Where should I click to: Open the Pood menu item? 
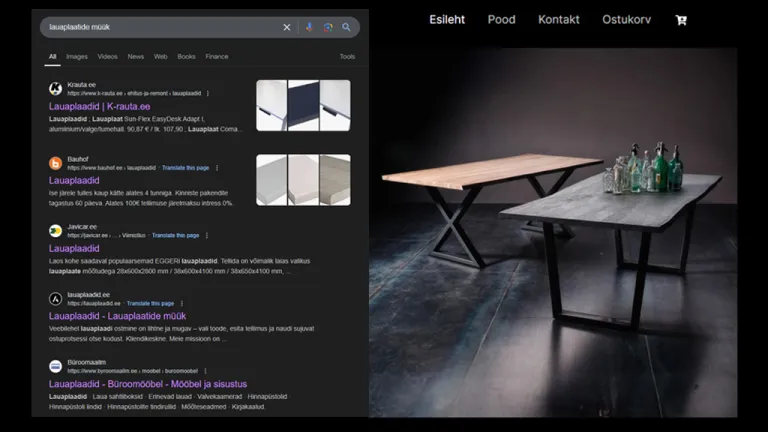pos(501,19)
